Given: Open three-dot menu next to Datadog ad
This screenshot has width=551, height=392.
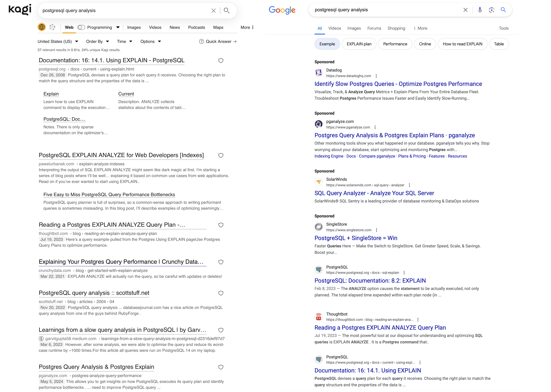Looking at the screenshot, I should click(x=376, y=76).
